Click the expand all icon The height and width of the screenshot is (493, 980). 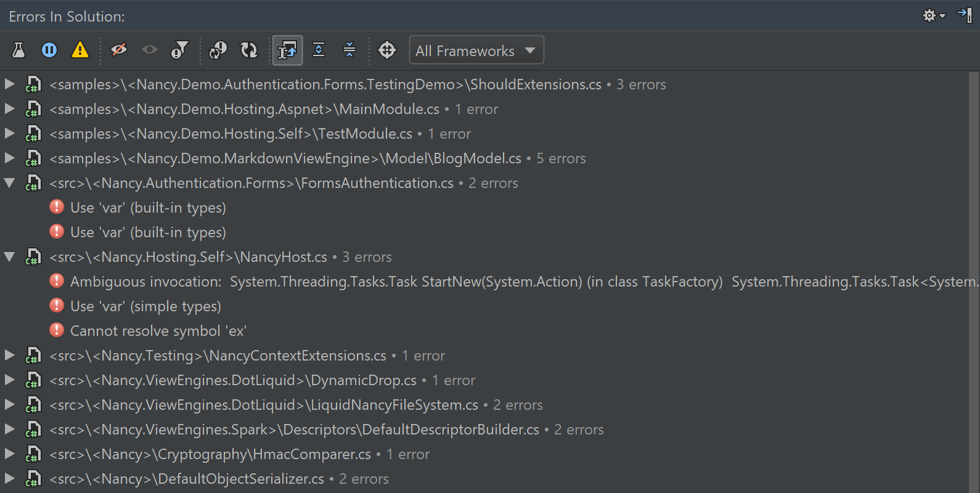coord(319,50)
